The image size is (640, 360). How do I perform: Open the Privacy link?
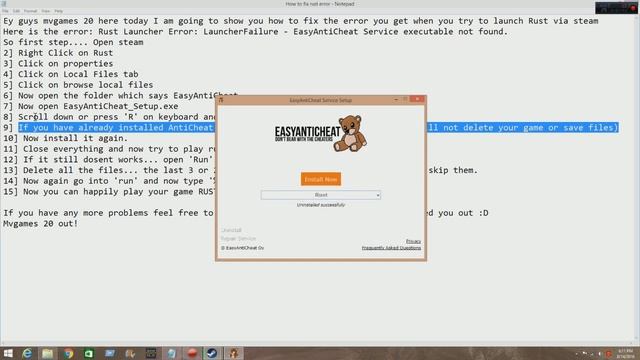coord(413,241)
